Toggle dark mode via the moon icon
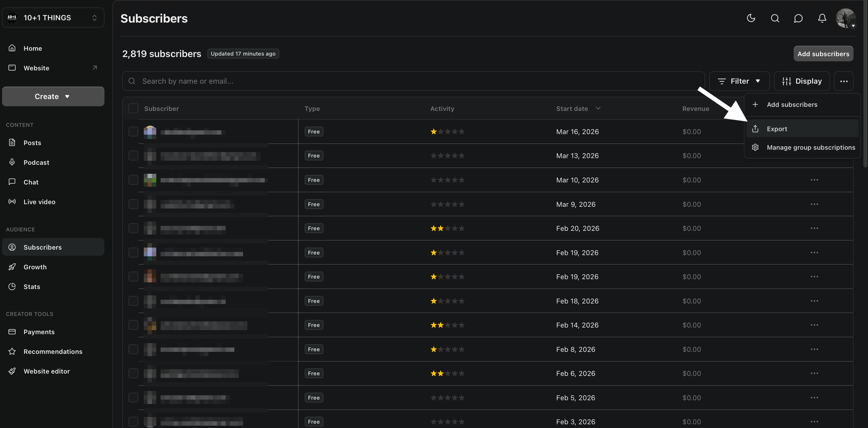This screenshot has width=868, height=428. click(x=751, y=18)
